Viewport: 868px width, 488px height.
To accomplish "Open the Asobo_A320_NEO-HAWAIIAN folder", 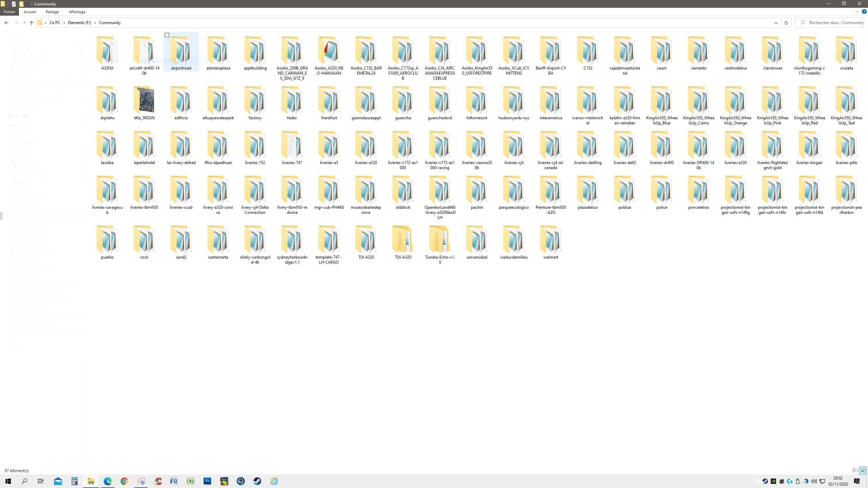I will tap(329, 51).
